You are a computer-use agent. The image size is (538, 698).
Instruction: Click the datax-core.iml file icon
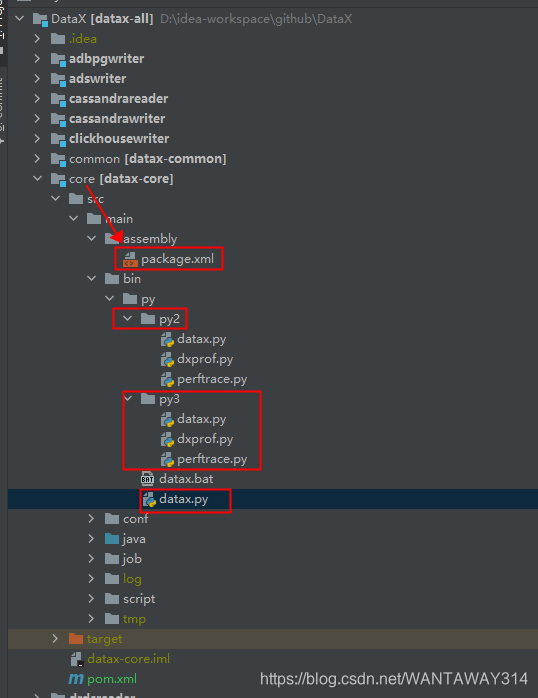point(77,659)
